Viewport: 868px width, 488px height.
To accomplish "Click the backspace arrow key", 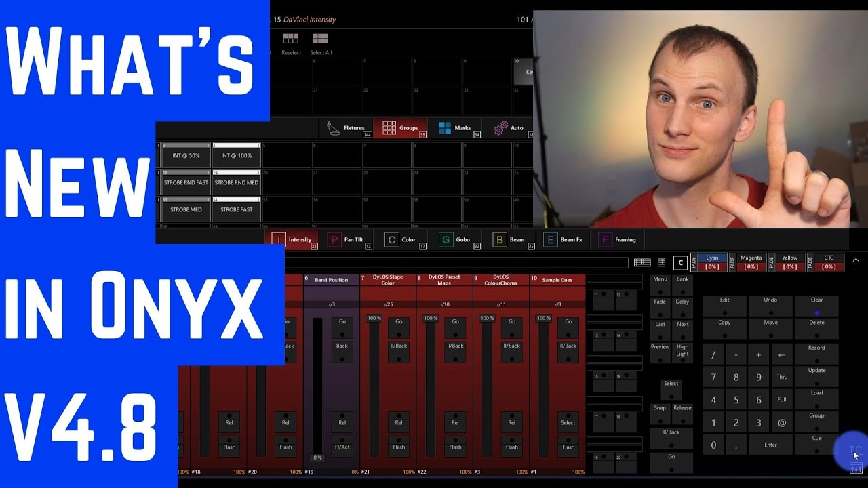I will point(782,354).
